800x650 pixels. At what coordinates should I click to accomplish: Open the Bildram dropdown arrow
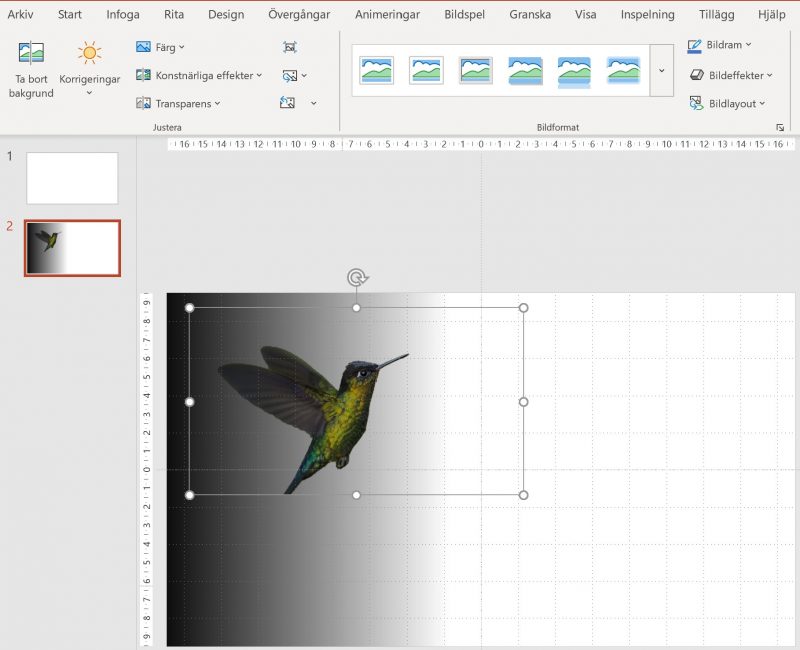pos(748,45)
